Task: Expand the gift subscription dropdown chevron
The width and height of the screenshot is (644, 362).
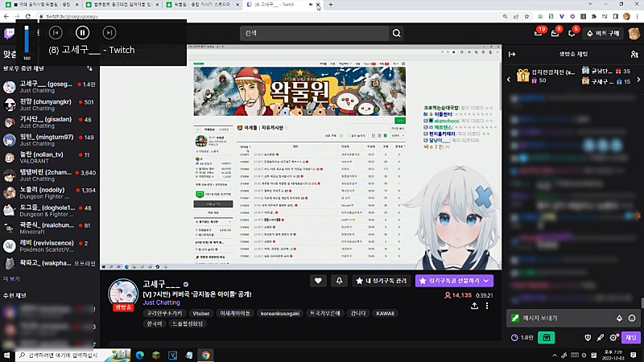Action: 486,281
